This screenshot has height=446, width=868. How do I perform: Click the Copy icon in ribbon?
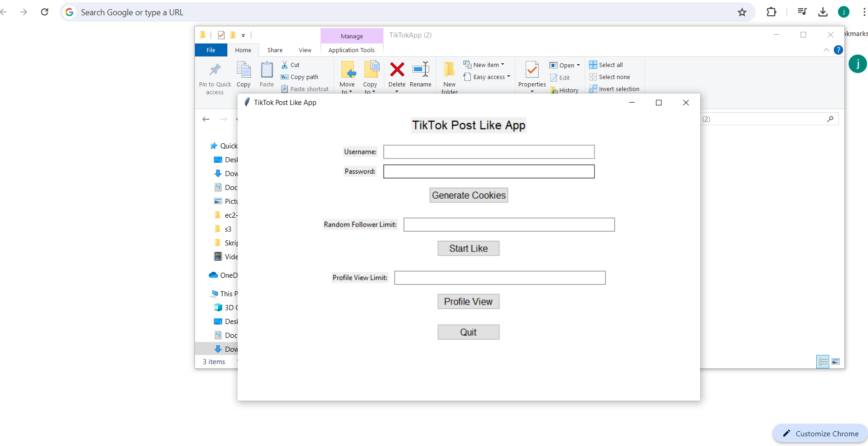click(x=243, y=69)
